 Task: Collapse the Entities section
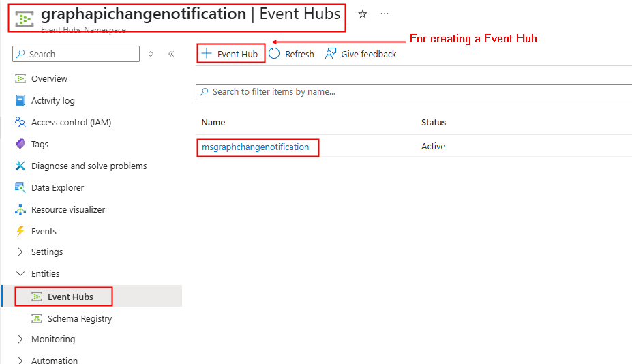click(20, 274)
